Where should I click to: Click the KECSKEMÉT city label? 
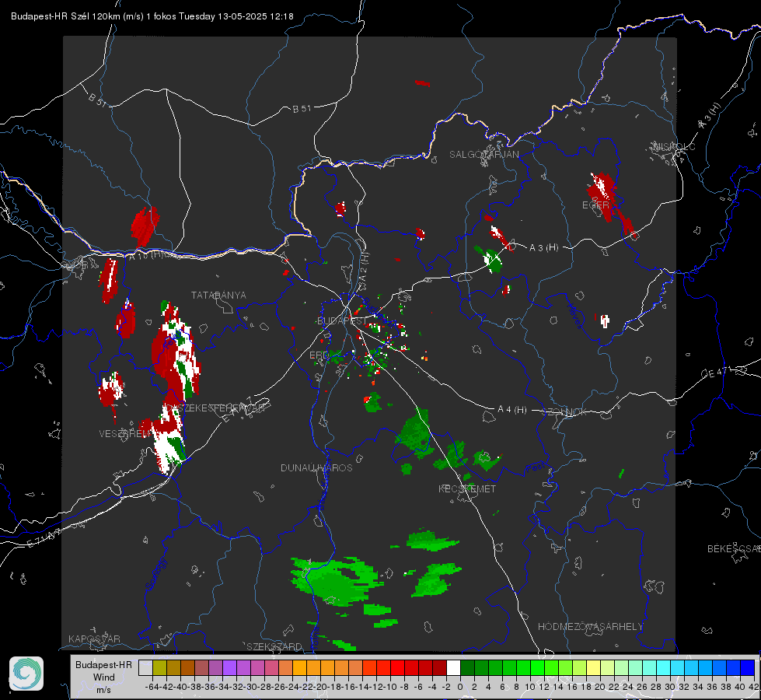(x=467, y=488)
